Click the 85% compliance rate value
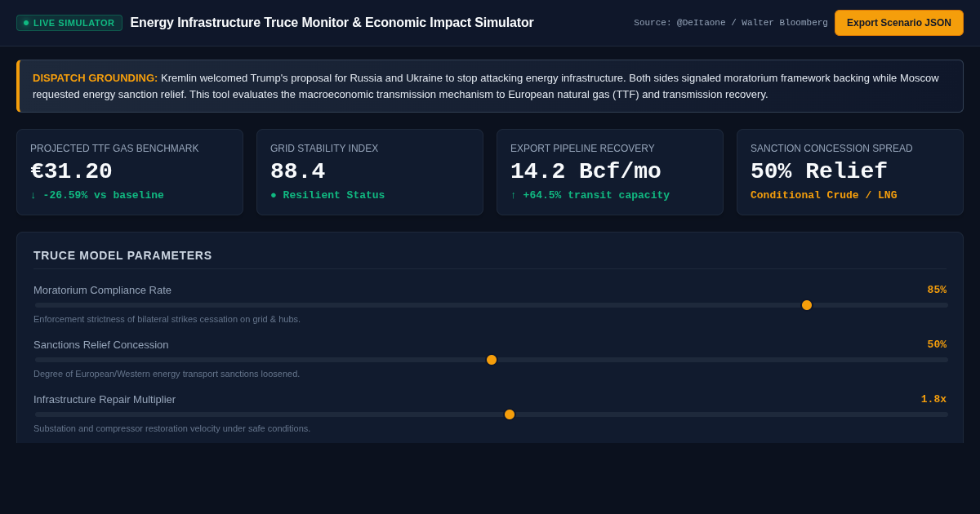The height and width of the screenshot is (514, 980). [937, 290]
